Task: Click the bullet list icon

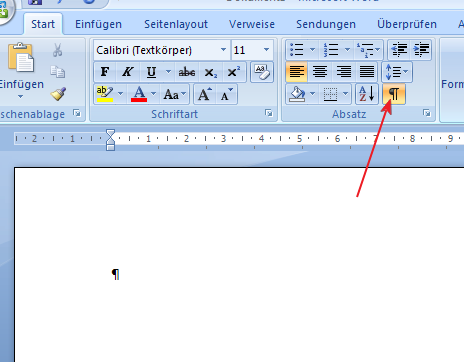Action: coord(297,50)
